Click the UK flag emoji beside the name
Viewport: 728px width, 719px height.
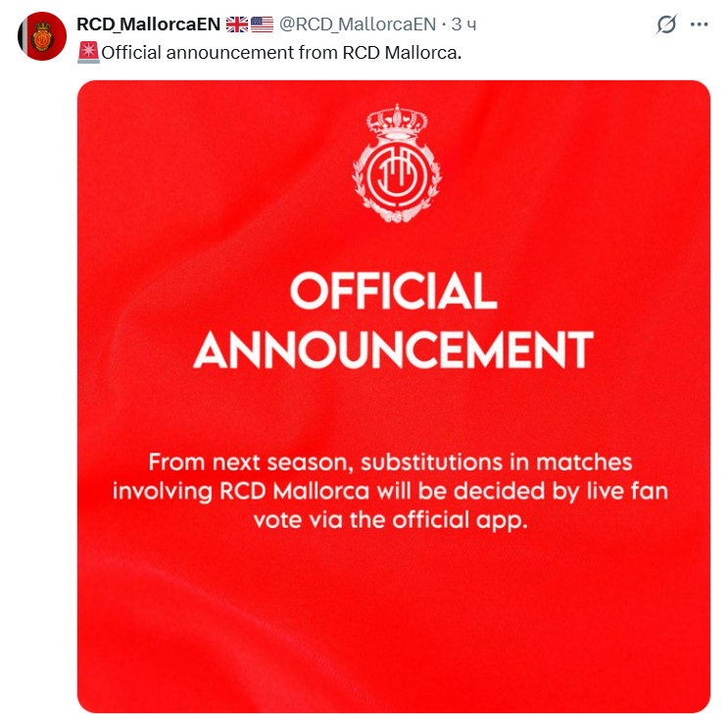236,24
